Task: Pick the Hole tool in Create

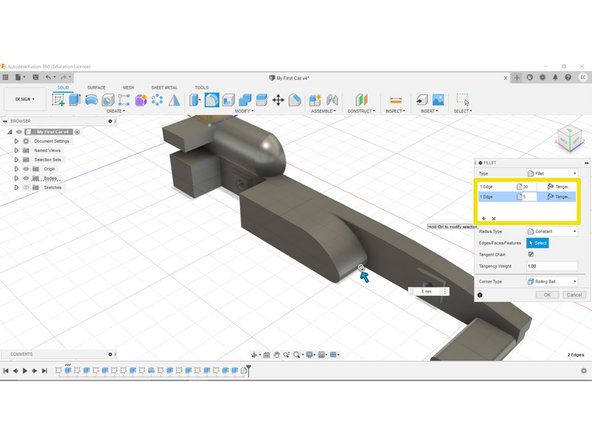Action: click(x=108, y=100)
